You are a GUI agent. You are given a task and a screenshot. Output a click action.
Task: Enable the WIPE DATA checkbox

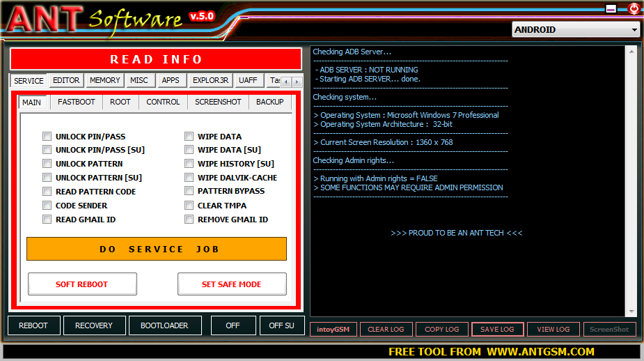pos(189,136)
